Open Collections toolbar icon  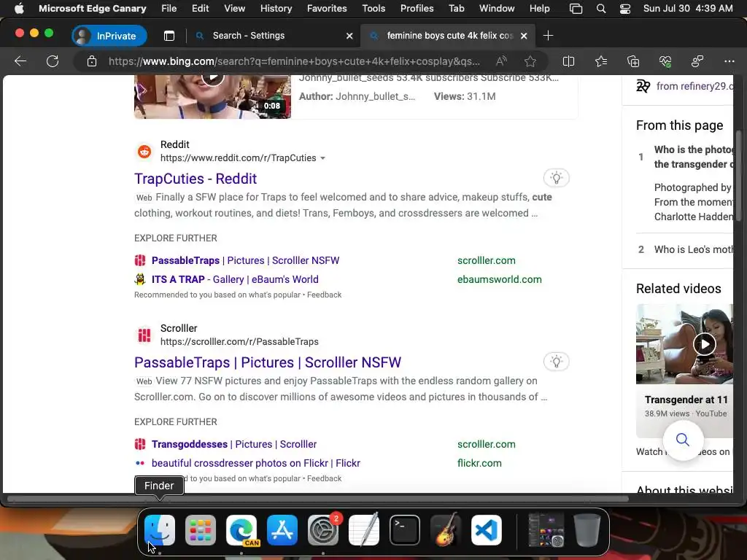(633, 61)
